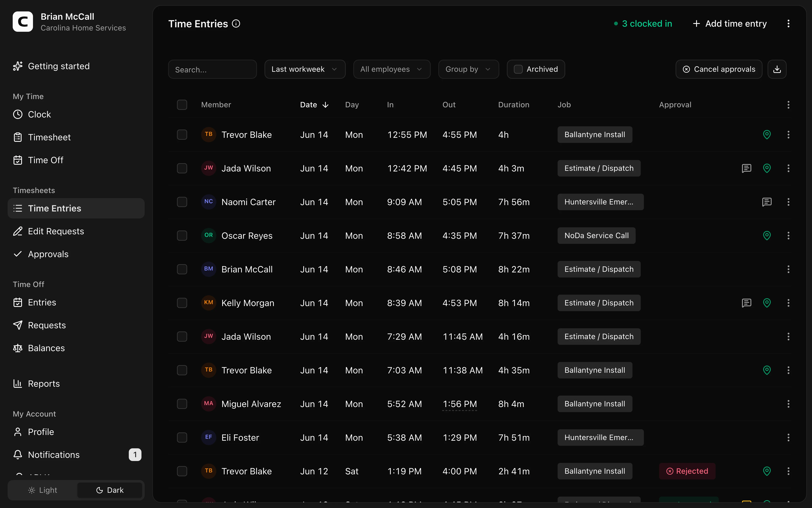
Task: Click the Rejected status badge
Action: point(687,471)
